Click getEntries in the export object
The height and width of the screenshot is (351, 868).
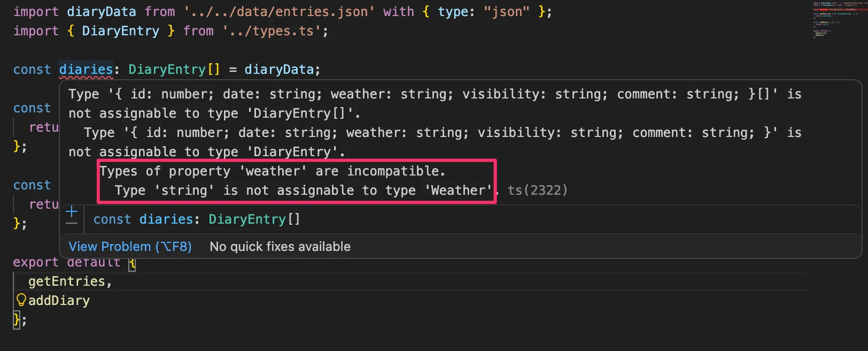tap(66, 281)
